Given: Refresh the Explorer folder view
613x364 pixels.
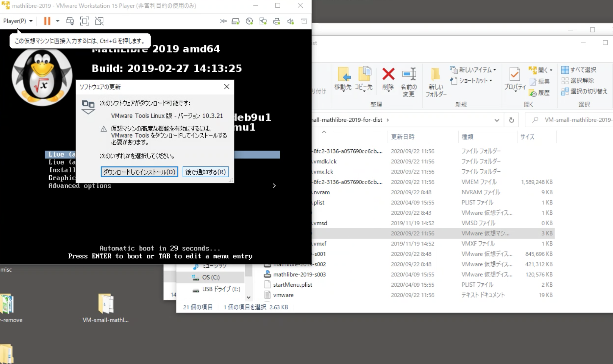Looking at the screenshot, I should click(x=512, y=120).
